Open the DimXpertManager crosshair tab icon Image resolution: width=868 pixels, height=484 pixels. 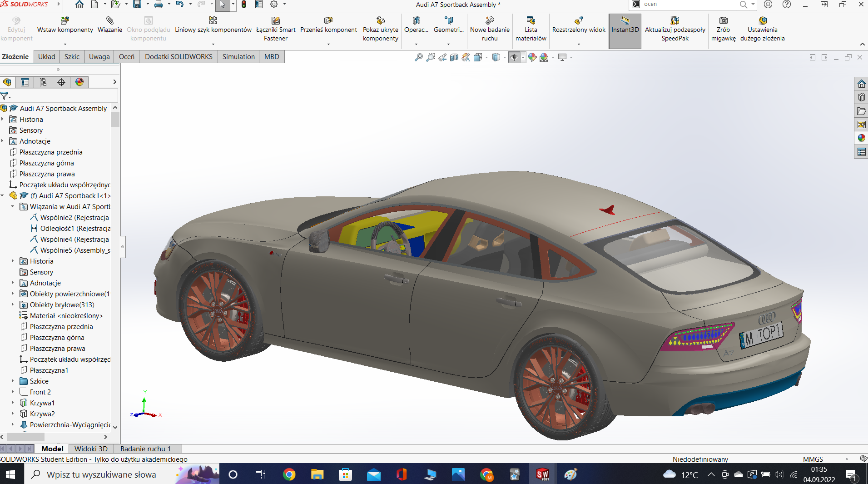(61, 82)
